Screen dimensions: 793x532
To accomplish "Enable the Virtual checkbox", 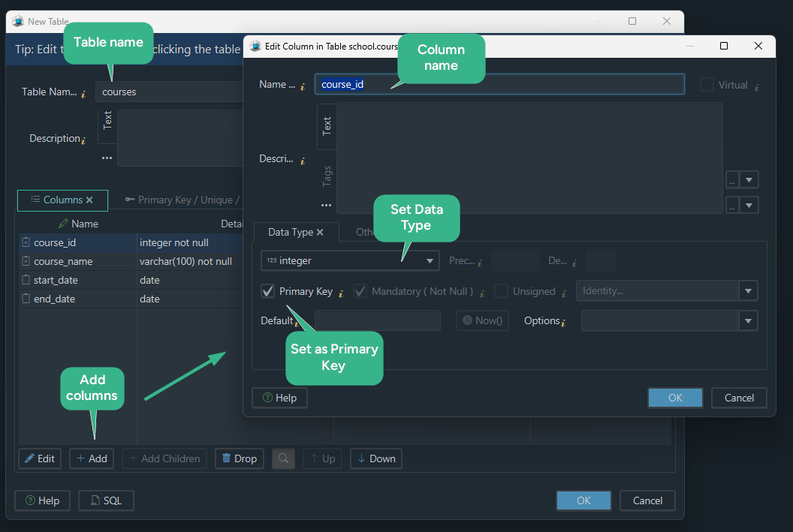I will click(x=707, y=84).
